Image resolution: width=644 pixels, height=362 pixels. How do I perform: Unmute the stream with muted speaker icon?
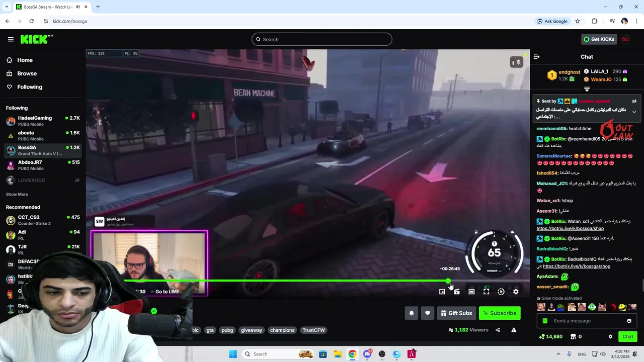pos(516,62)
